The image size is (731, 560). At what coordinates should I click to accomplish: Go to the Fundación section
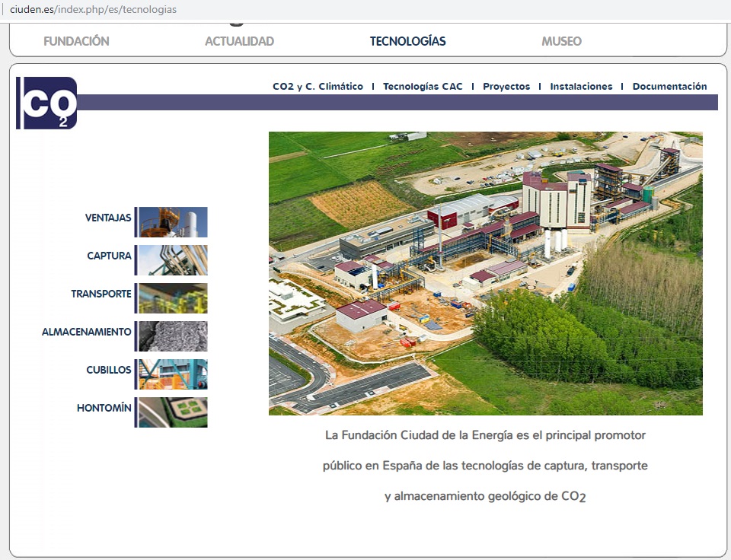coord(76,41)
